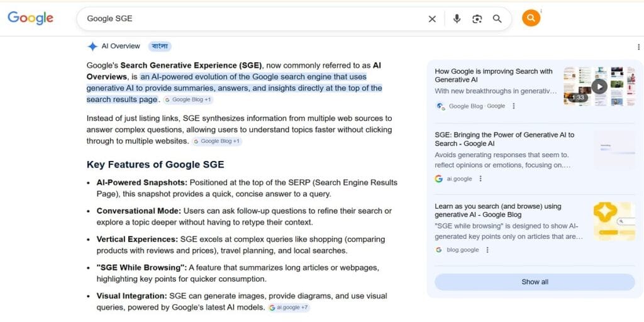Viewport: 644px width, 322px height.
Task: Open more options for ai.google source
Action: pyautogui.click(x=480, y=179)
